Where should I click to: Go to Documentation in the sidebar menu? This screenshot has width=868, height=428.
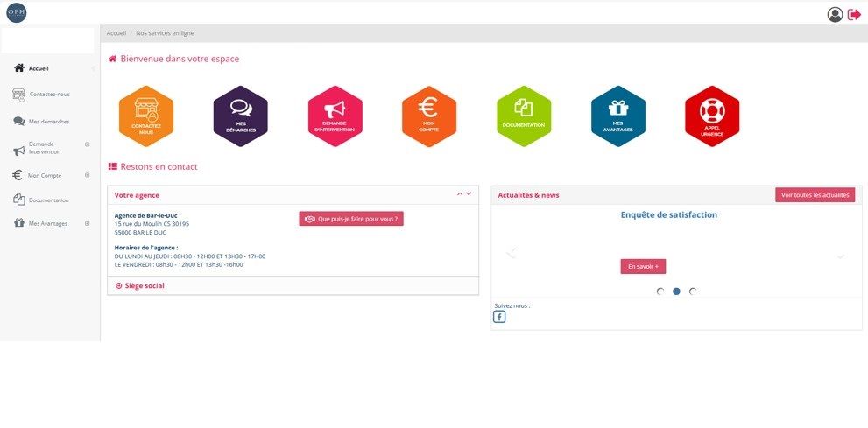(48, 200)
